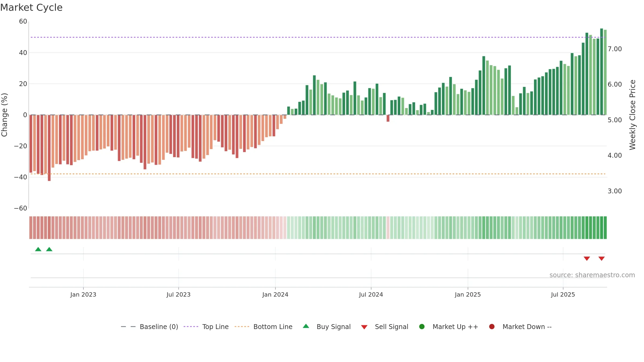Click the Jan 2024 axis label

pos(275,294)
